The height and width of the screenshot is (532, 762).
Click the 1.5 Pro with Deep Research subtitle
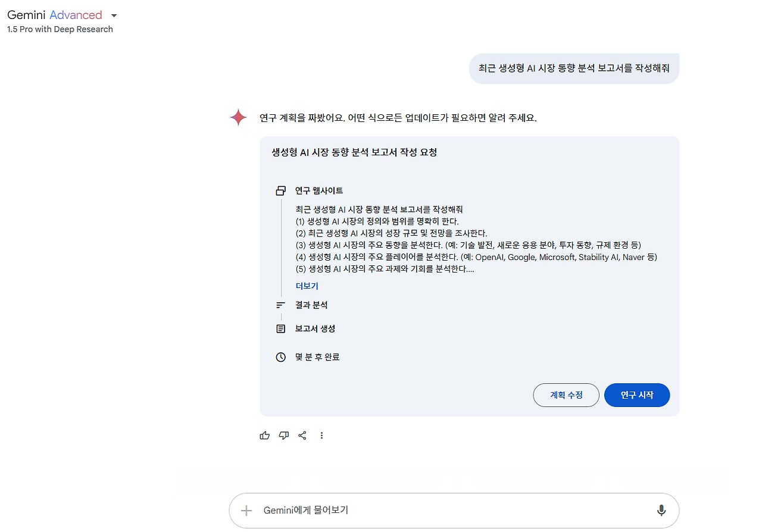point(60,29)
